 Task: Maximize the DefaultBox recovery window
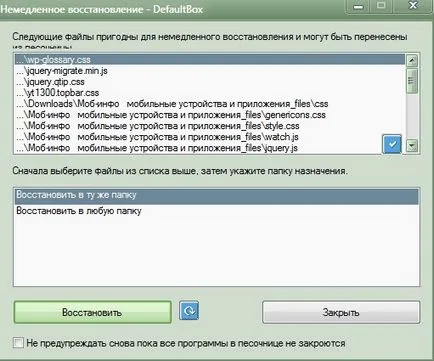381,6
